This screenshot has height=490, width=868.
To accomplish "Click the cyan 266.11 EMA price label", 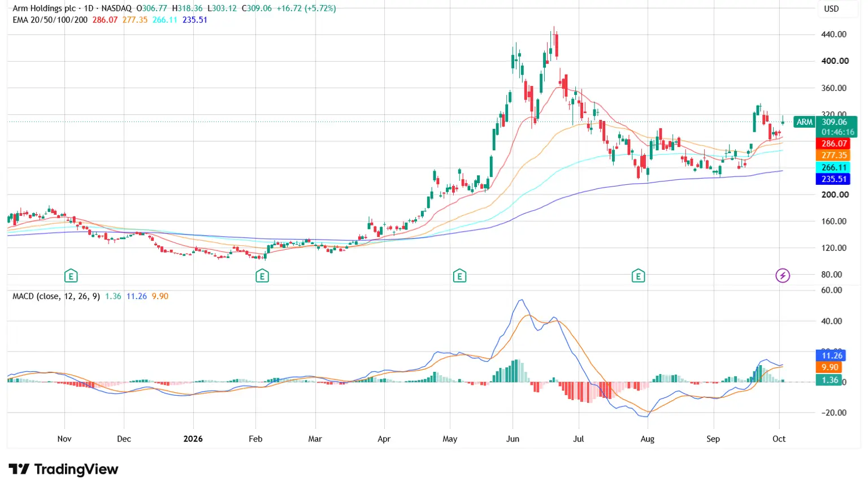I will tap(834, 167).
